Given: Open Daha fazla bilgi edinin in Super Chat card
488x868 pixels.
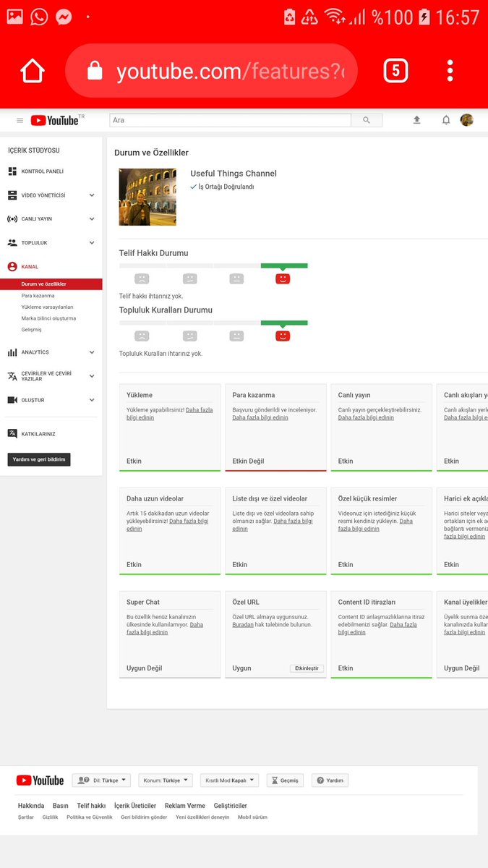Looking at the screenshot, I should (165, 628).
